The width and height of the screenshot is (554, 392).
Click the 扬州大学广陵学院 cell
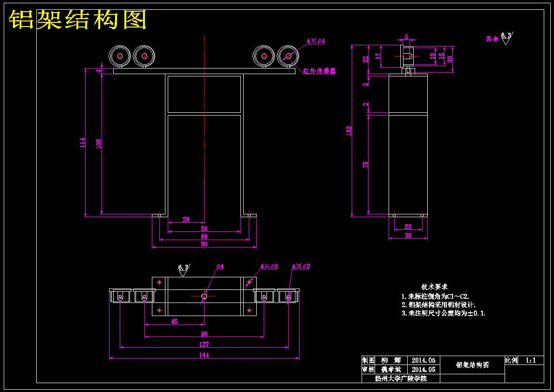click(x=401, y=378)
